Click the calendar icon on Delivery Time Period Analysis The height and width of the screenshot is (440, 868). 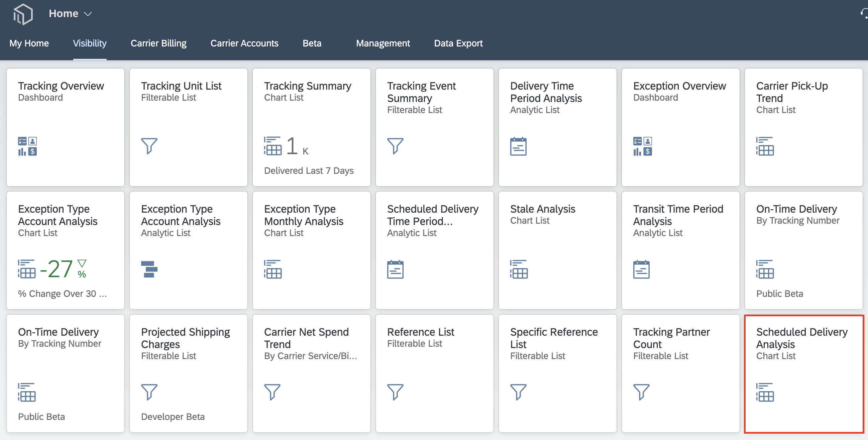click(518, 146)
